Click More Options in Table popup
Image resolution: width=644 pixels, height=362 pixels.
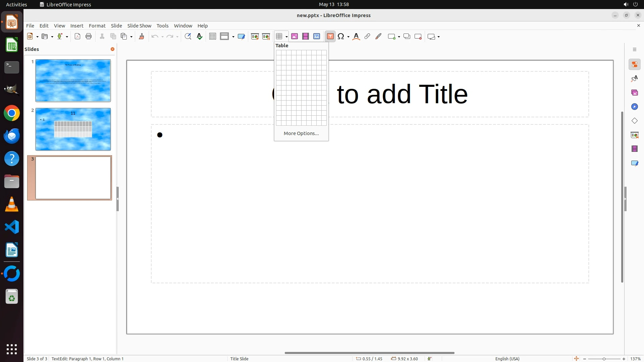pyautogui.click(x=301, y=133)
